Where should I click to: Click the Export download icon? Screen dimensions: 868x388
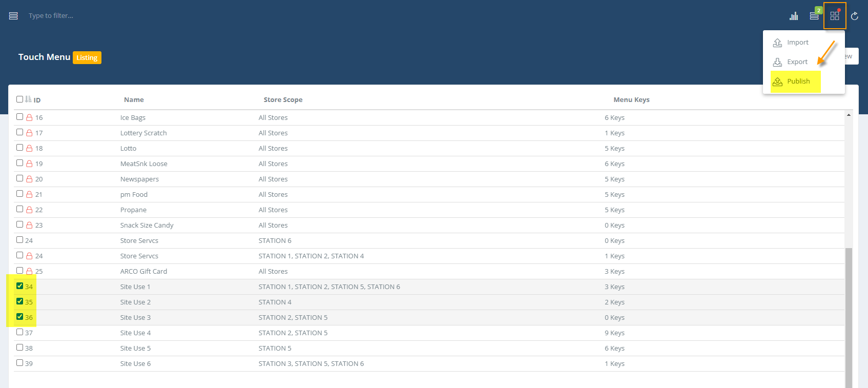click(777, 62)
